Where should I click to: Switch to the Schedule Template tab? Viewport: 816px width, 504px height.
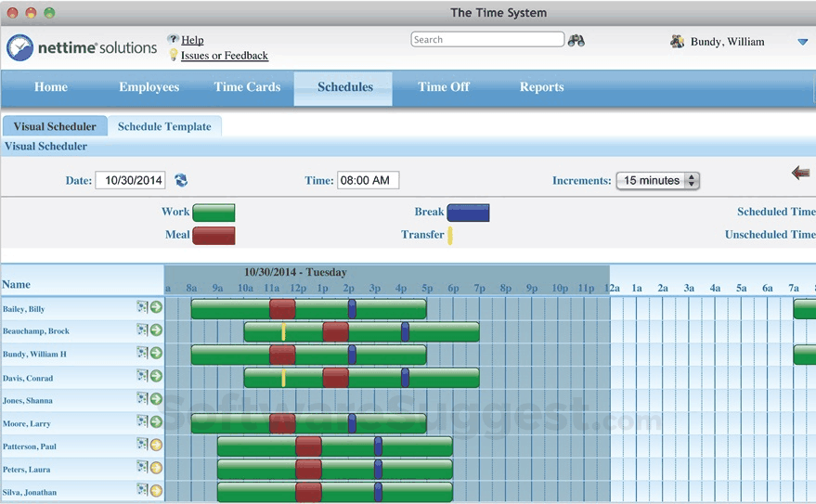tap(164, 126)
